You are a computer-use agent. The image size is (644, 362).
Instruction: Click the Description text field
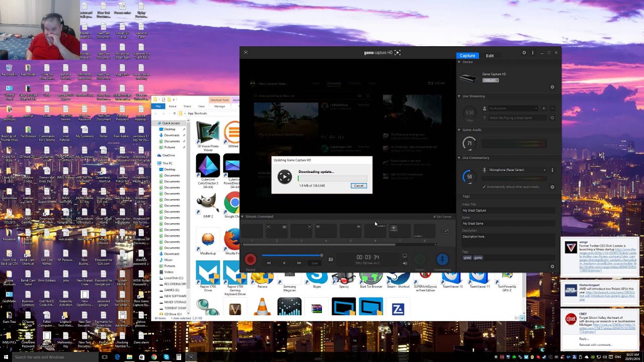point(508,240)
